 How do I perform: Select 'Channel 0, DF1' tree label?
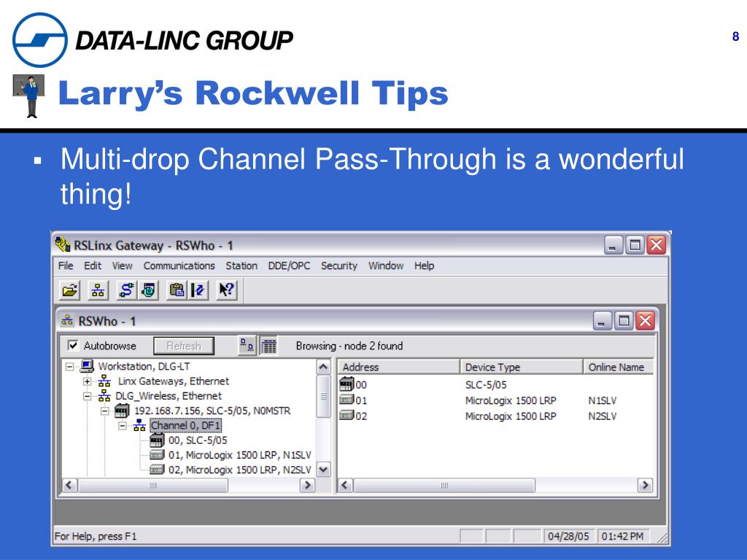tap(185, 425)
